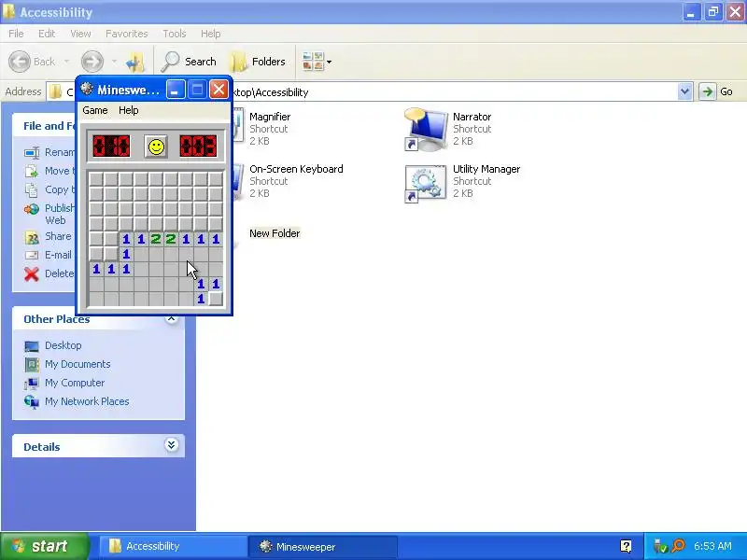The image size is (747, 560).
Task: Collapse the Other Places panel
Action: [171, 319]
